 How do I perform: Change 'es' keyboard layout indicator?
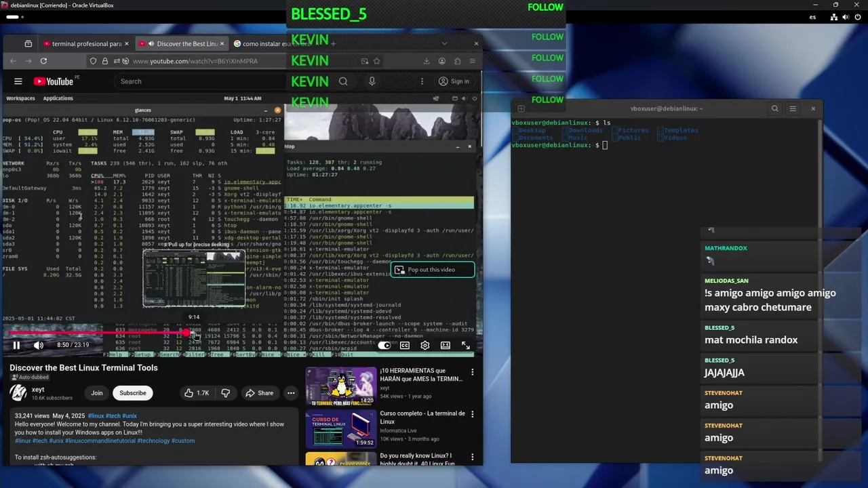[x=813, y=17]
